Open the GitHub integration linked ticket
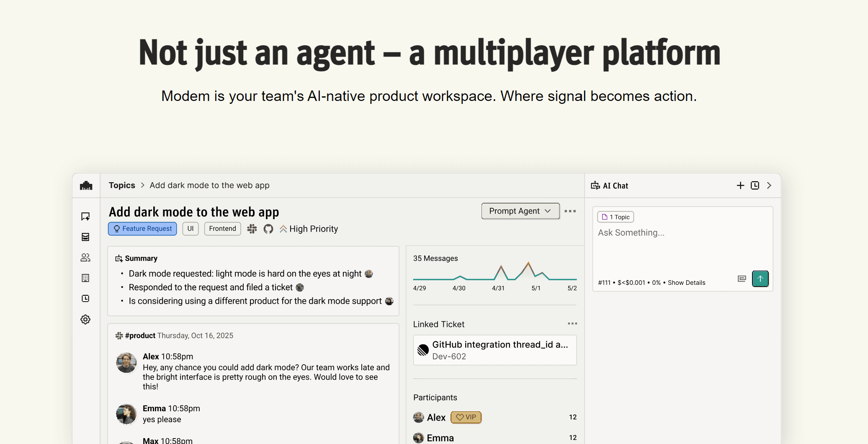Screen dimensions: 868x444 point(495,350)
